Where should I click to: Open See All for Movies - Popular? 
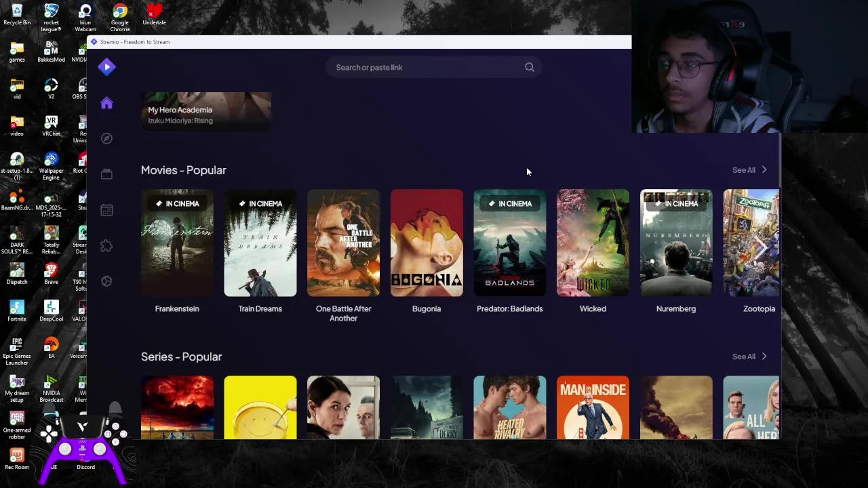[x=749, y=170]
